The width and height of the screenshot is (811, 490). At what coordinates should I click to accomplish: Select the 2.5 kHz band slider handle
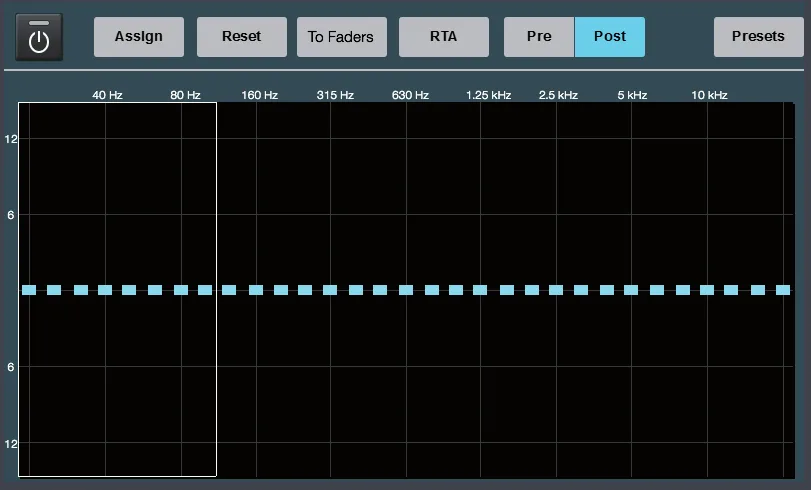click(x=556, y=290)
